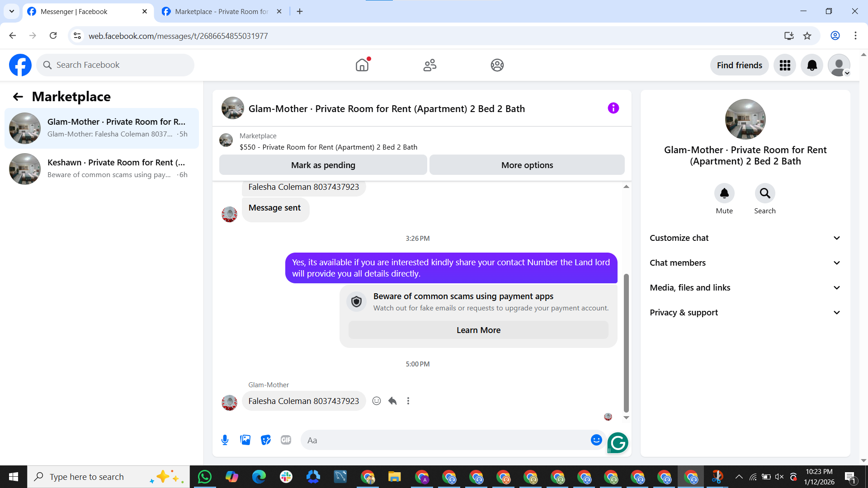The width and height of the screenshot is (868, 488).
Task: Open conversation information purple icon
Action: pyautogui.click(x=613, y=108)
